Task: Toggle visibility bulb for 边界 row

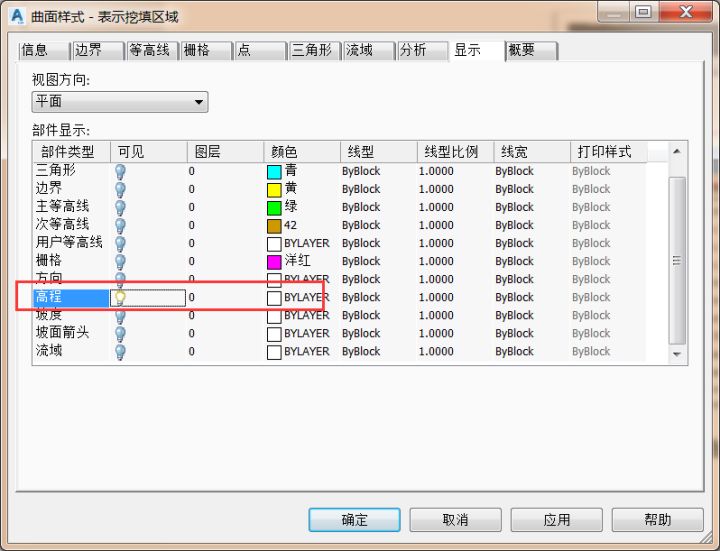Action: pyautogui.click(x=120, y=189)
